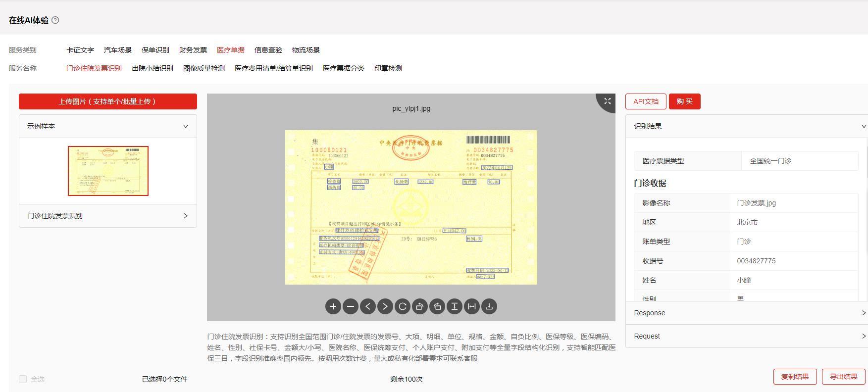Select the 信息查验 service category
Viewport: 868px width, 392px height.
[268, 50]
